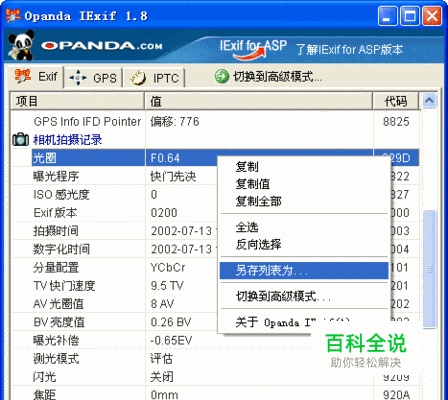The width and height of the screenshot is (448, 400).
Task: Minimize the Opanda IExif window
Action: coord(387,16)
